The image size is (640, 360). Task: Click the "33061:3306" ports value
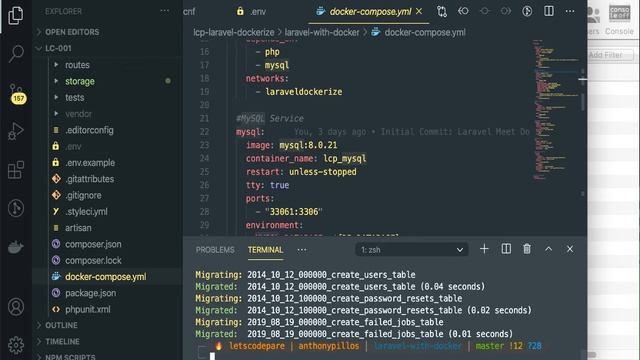pos(293,212)
